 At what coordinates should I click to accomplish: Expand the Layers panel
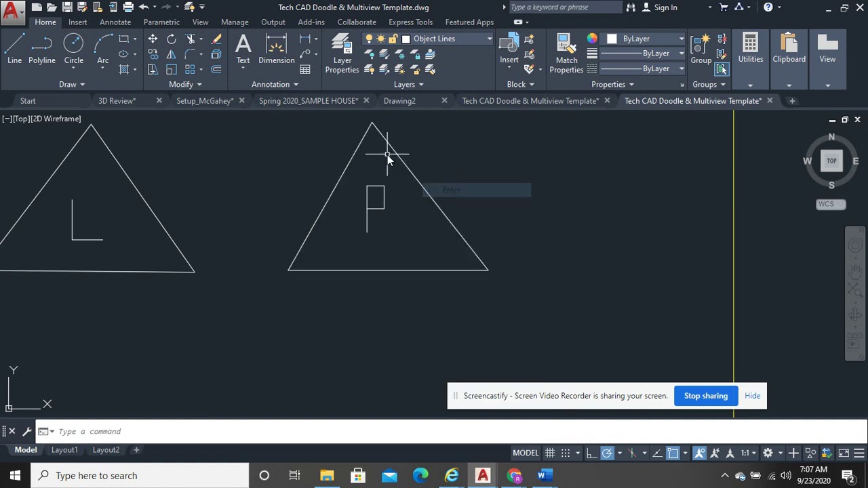tap(408, 84)
